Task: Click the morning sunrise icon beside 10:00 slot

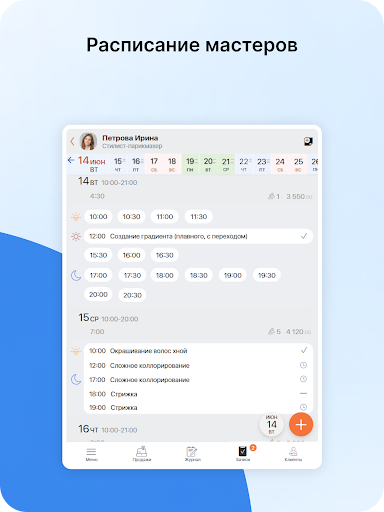Action: click(x=76, y=217)
